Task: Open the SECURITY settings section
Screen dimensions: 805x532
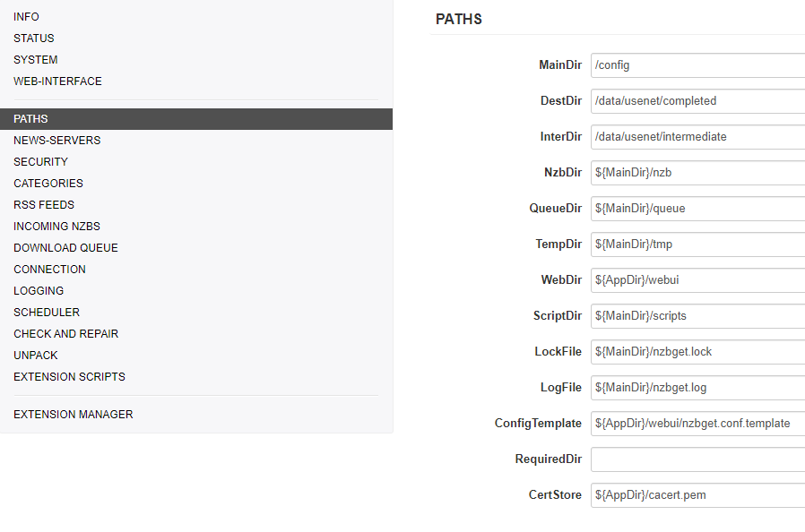Action: coord(40,162)
